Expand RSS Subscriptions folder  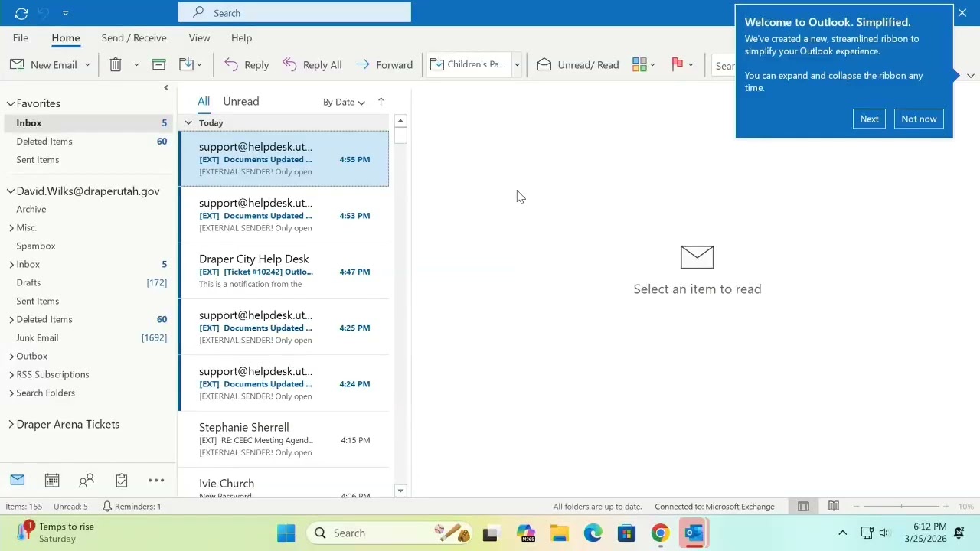(11, 374)
